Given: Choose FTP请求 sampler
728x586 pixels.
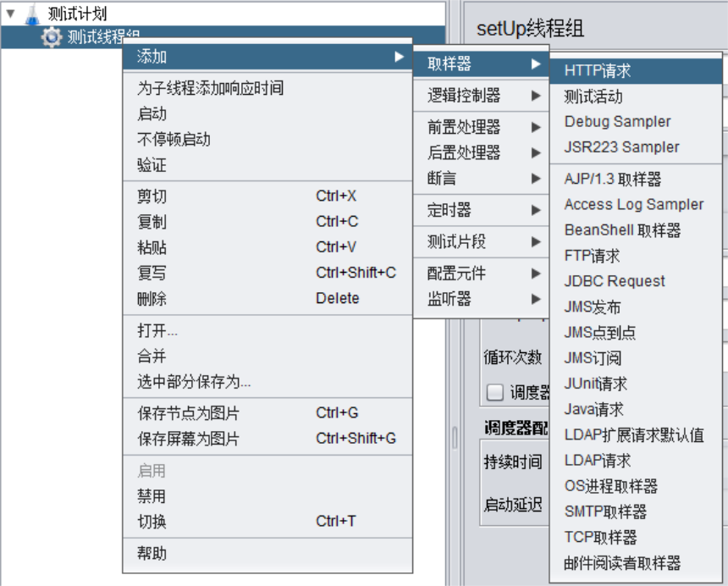Looking at the screenshot, I should [636, 256].
